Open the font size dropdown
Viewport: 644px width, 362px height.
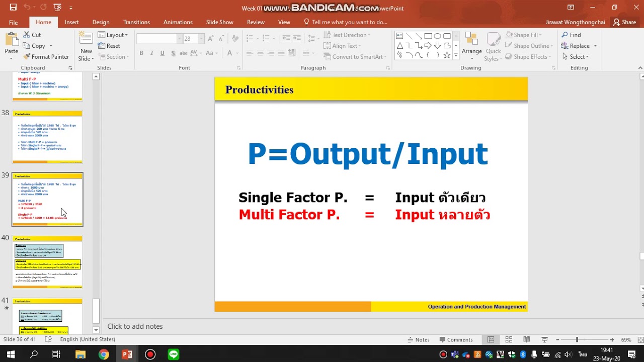tap(201, 39)
